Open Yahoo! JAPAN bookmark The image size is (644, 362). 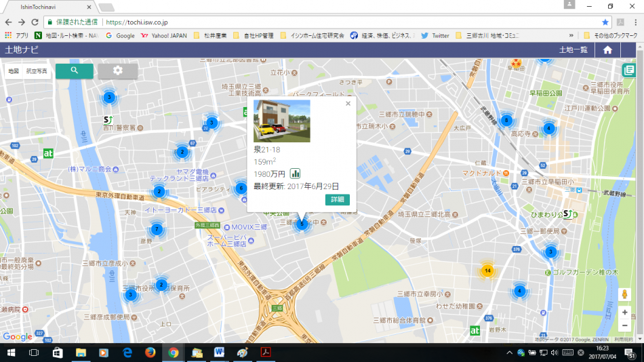click(164, 36)
